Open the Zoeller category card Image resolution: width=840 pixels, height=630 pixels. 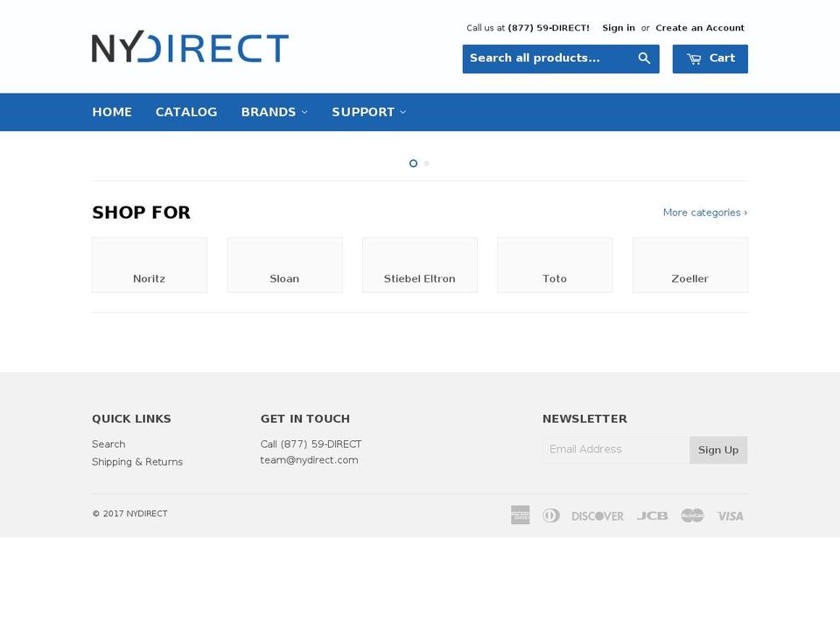(x=690, y=265)
